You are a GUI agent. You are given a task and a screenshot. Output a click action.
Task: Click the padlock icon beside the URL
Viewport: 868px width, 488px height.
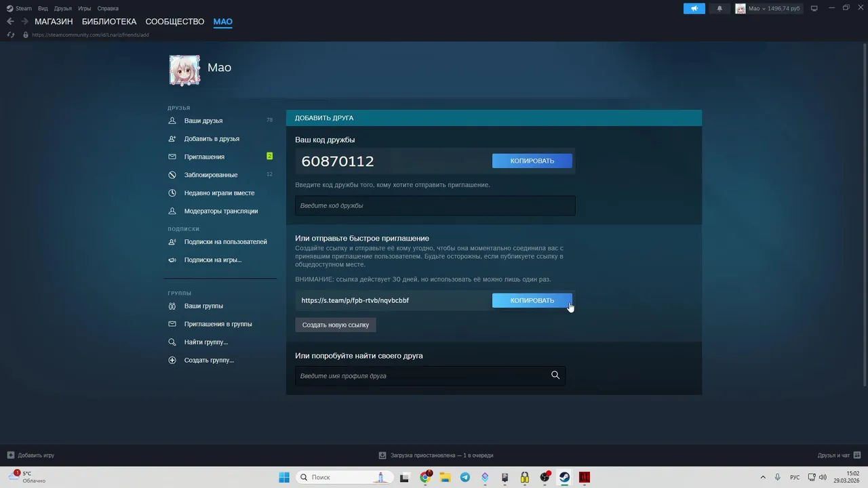pos(26,35)
